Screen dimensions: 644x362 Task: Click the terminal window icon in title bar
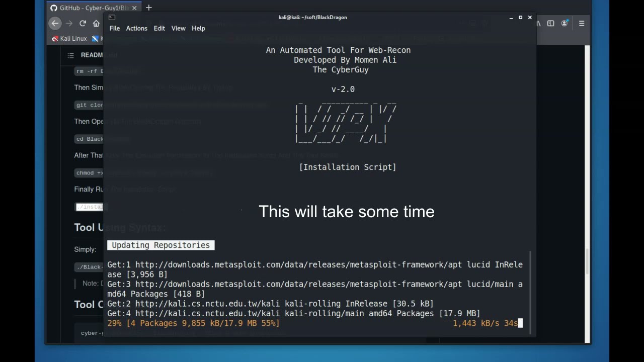pyautogui.click(x=112, y=18)
